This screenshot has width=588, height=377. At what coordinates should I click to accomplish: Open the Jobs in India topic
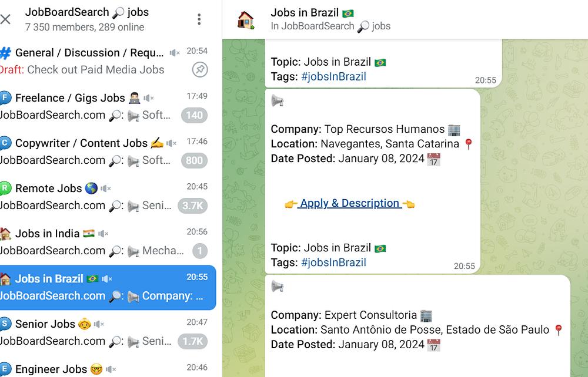tap(108, 243)
